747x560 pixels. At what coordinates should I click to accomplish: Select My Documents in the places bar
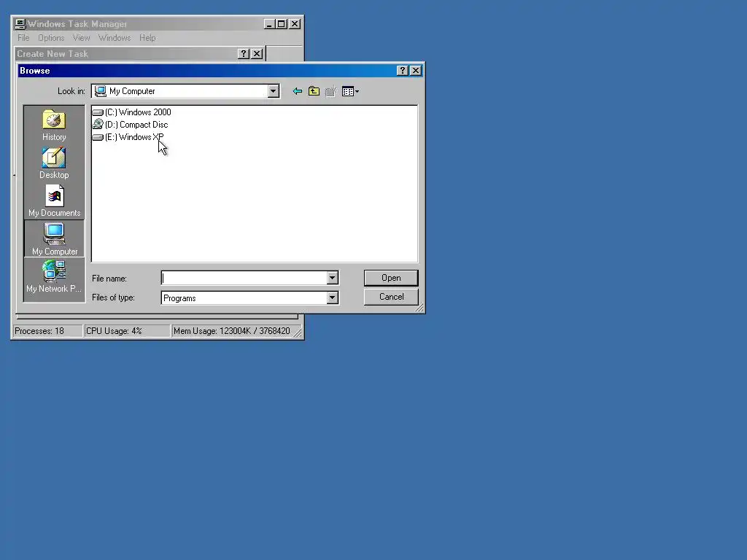coord(54,201)
